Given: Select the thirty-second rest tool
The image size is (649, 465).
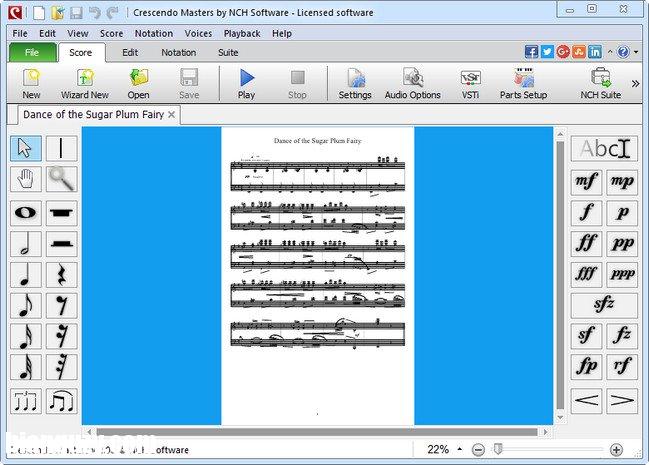Looking at the screenshot, I should point(61,366).
